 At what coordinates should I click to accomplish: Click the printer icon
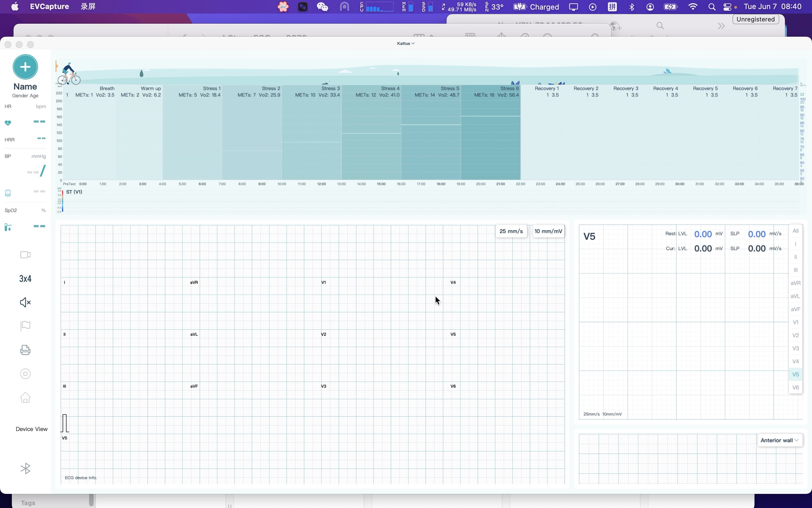click(x=25, y=350)
